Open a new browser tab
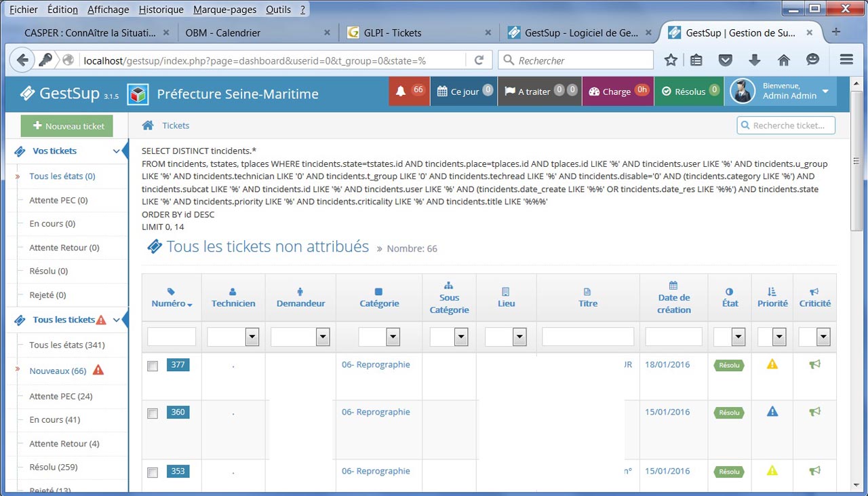Image resolution: width=868 pixels, height=496 pixels. [x=836, y=32]
